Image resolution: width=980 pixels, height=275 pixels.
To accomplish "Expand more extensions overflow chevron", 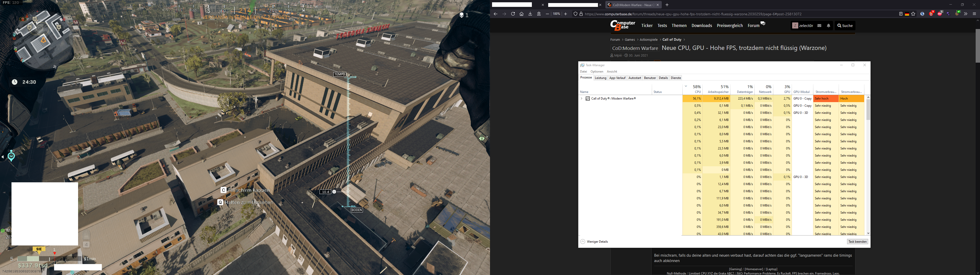I will (965, 14).
